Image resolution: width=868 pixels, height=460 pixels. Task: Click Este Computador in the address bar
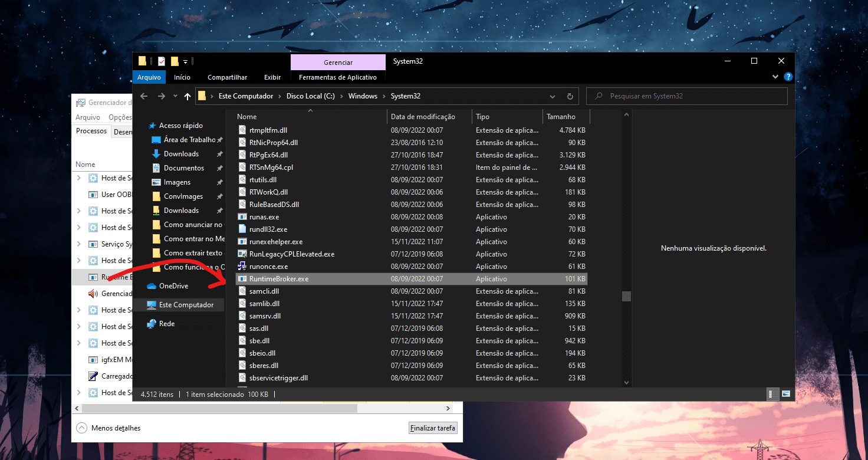click(x=245, y=96)
